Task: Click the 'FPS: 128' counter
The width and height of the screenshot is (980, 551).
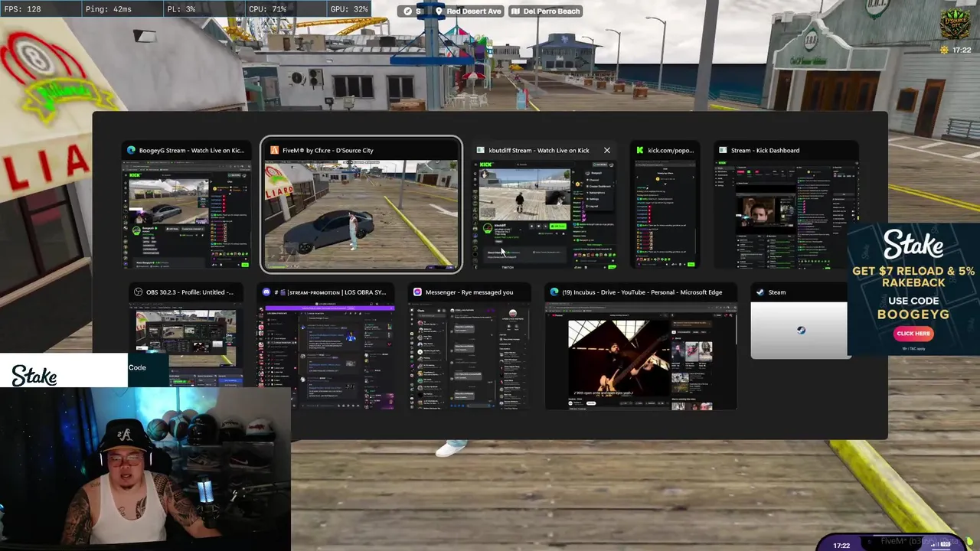Action: tap(22, 9)
